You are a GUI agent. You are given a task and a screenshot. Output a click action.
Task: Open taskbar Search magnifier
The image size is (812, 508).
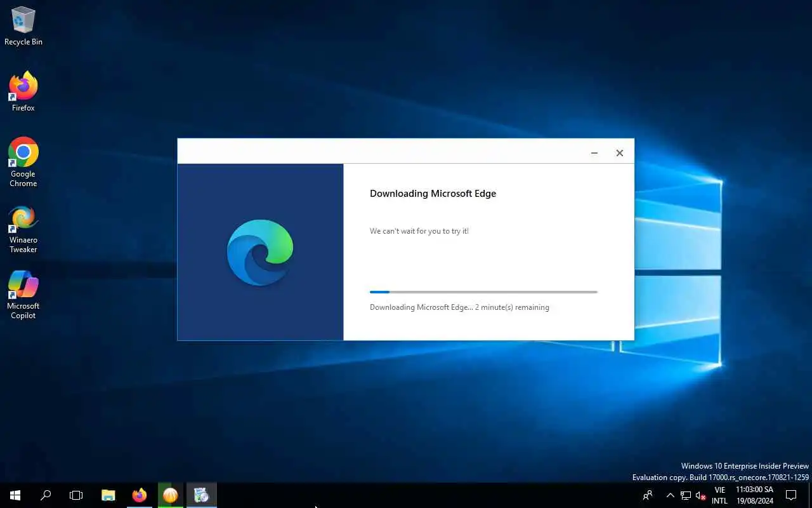(x=46, y=495)
